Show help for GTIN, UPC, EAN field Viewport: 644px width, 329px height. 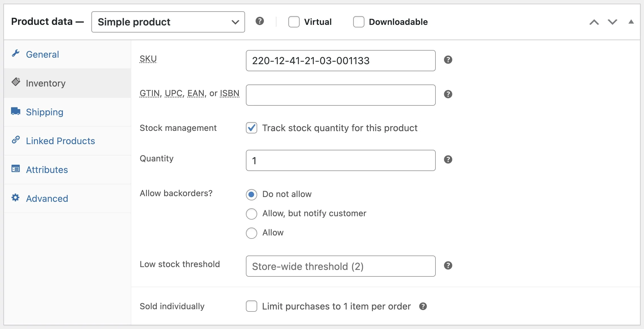click(448, 94)
